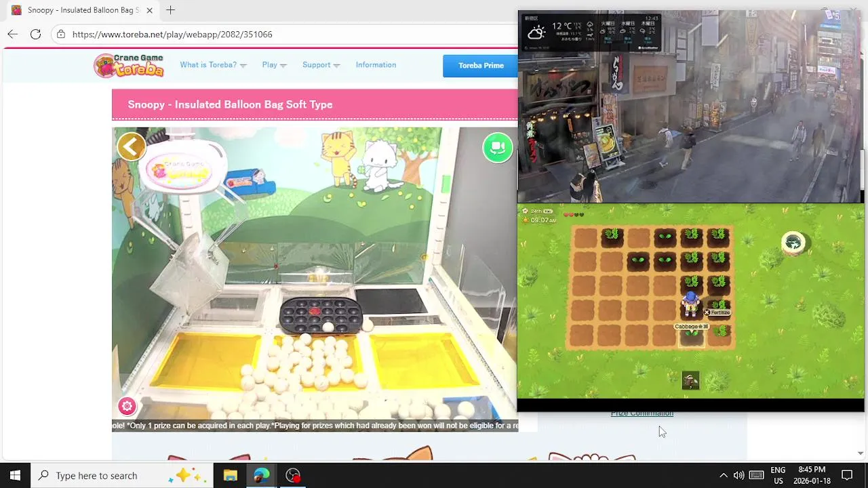Screen dimensions: 868x488
Task: Open a new browser tab
Action: [x=170, y=10]
